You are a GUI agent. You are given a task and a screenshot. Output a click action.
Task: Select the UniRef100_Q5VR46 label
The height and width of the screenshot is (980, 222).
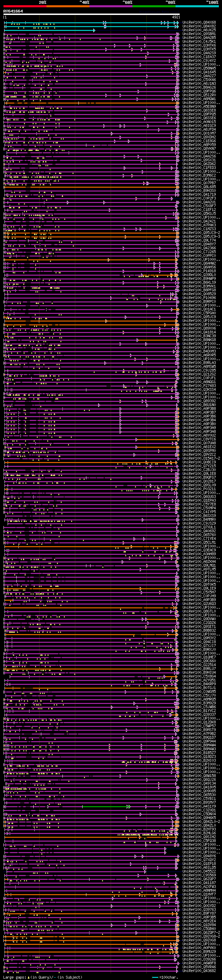click(199, 967)
